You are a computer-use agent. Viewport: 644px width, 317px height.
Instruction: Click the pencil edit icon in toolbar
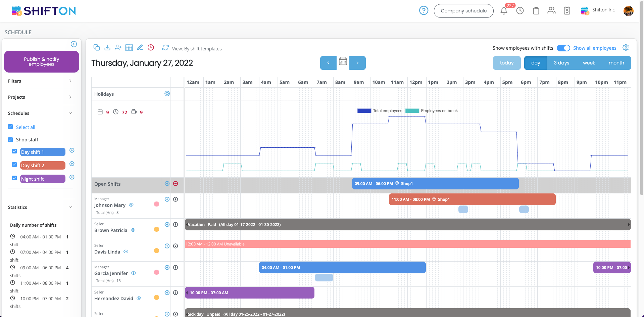point(140,48)
